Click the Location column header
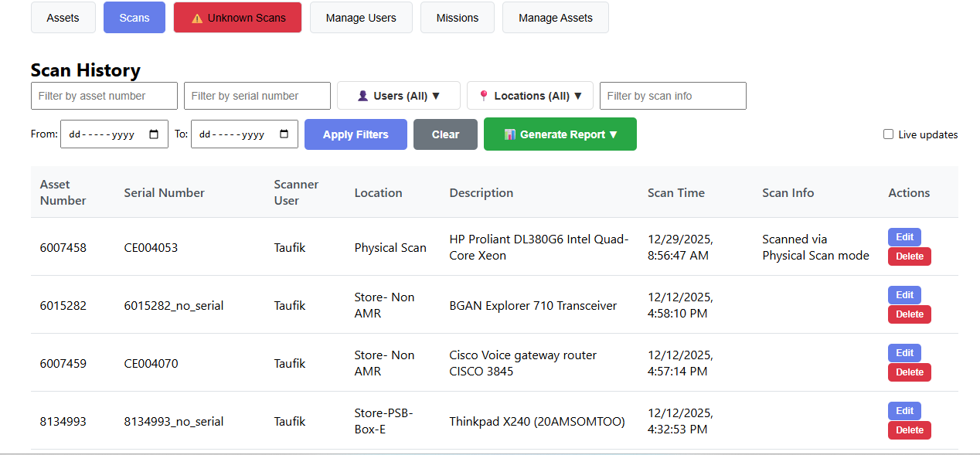Screen dimensions: 980x455 coord(379,193)
